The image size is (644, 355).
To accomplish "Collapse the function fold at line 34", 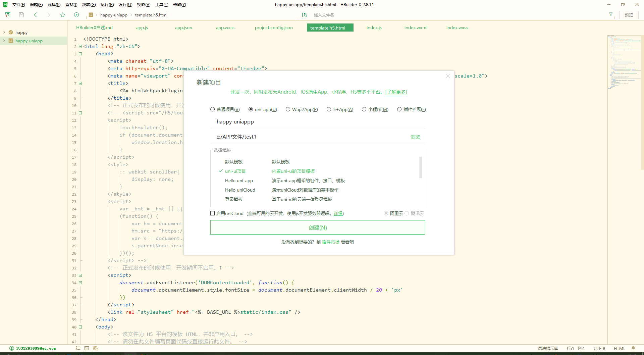I will pyautogui.click(x=80, y=283).
